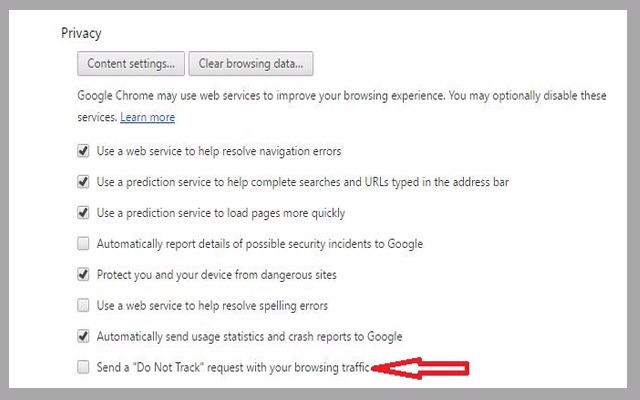Image resolution: width=640 pixels, height=400 pixels.
Task: Click the "Google Chrome may use web services" description
Action: (340, 97)
